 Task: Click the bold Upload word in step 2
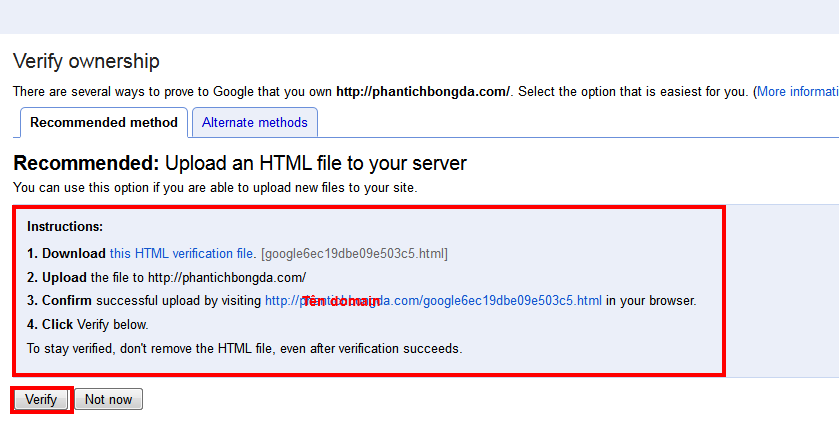64,277
